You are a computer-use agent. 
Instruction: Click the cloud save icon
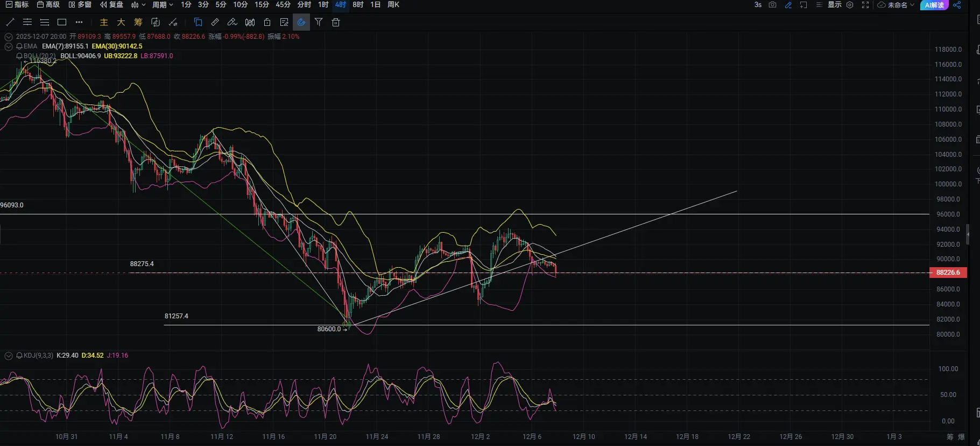882,5
